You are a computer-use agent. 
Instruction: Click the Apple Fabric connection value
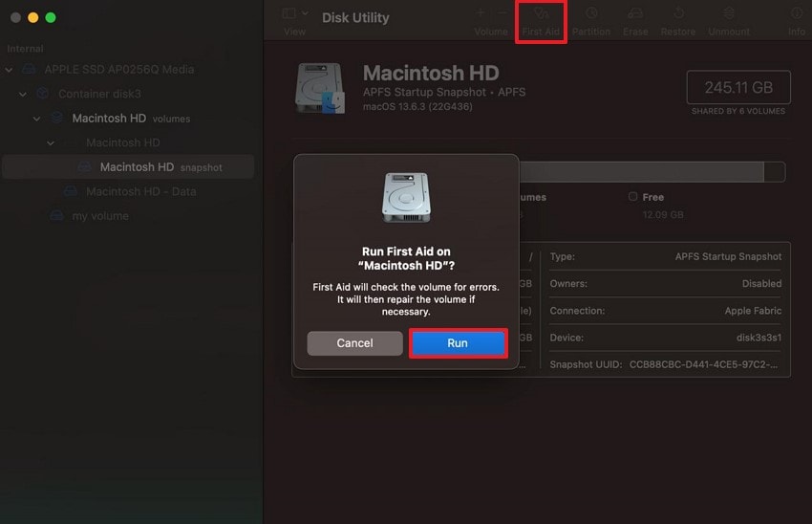(x=753, y=311)
